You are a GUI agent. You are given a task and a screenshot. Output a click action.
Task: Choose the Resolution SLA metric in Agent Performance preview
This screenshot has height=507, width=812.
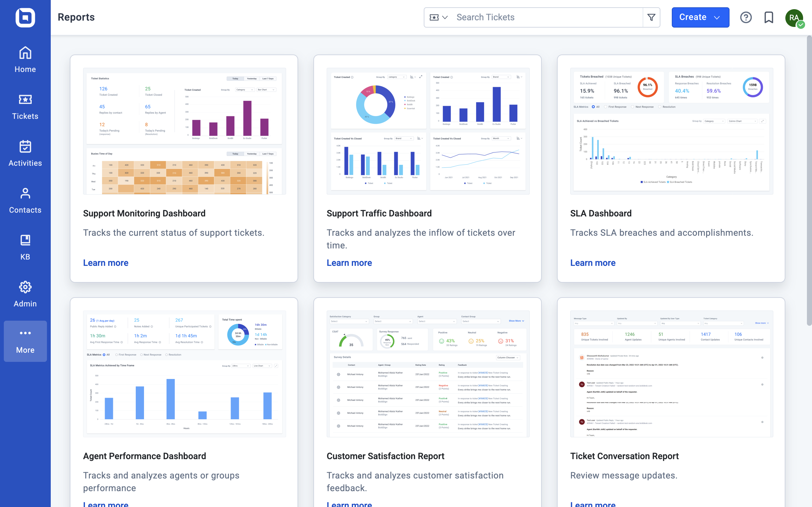[x=167, y=355]
